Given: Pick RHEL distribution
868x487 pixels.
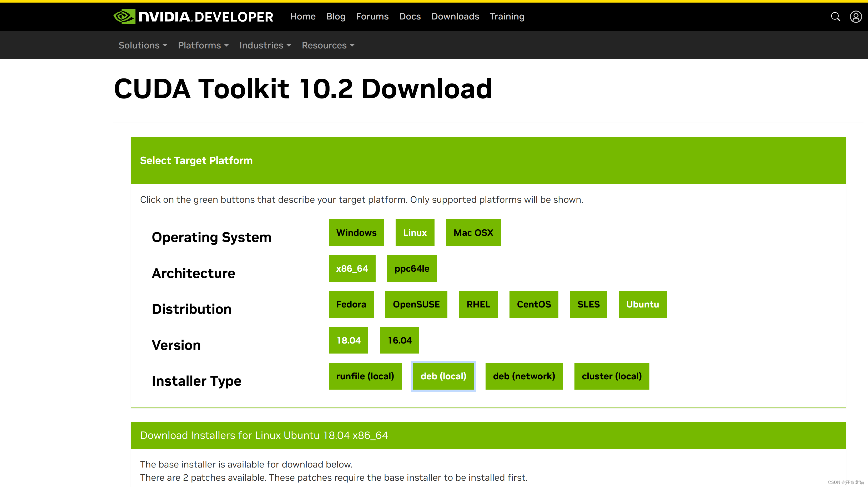Looking at the screenshot, I should tap(478, 304).
